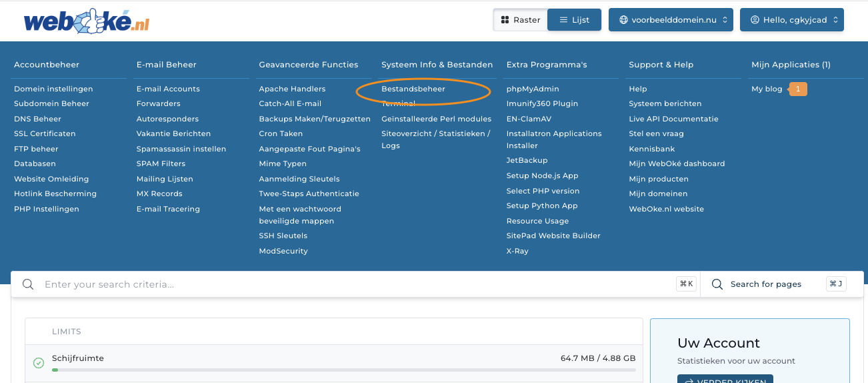The width and height of the screenshot is (868, 383).
Task: Open MX Records
Action: click(159, 194)
